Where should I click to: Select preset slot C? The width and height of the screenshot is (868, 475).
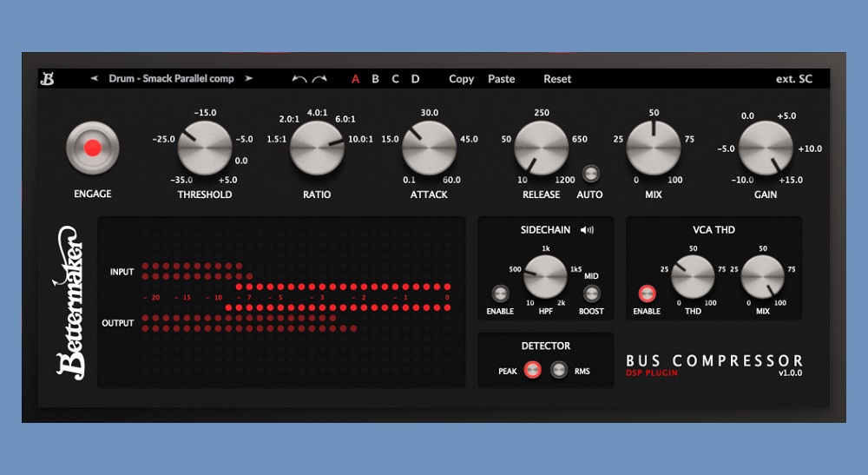point(395,79)
